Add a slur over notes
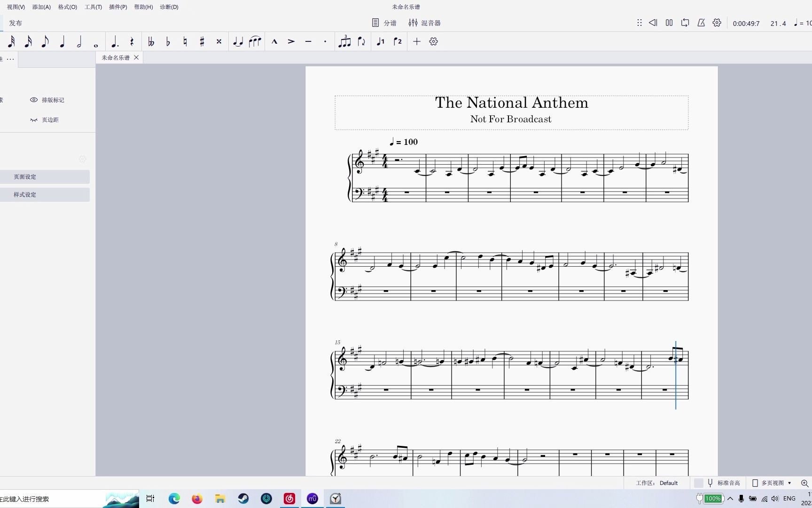Viewport: 812px width, 508px height. coord(255,42)
